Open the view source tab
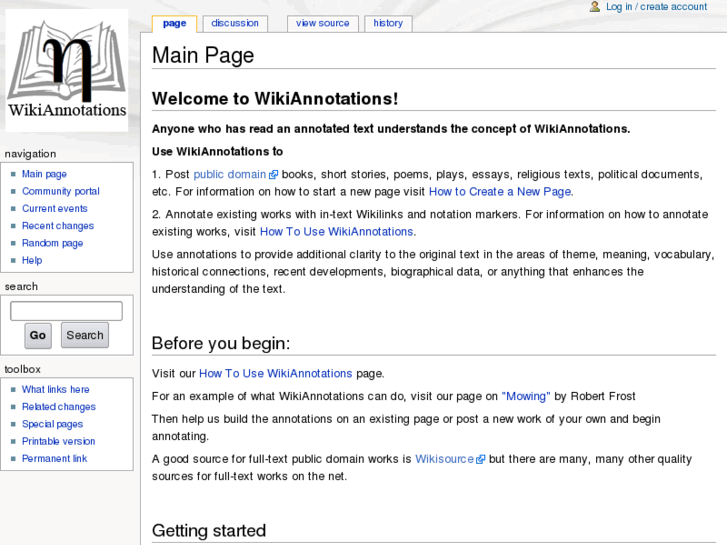Screen dimensions: 727x545 tap(323, 23)
